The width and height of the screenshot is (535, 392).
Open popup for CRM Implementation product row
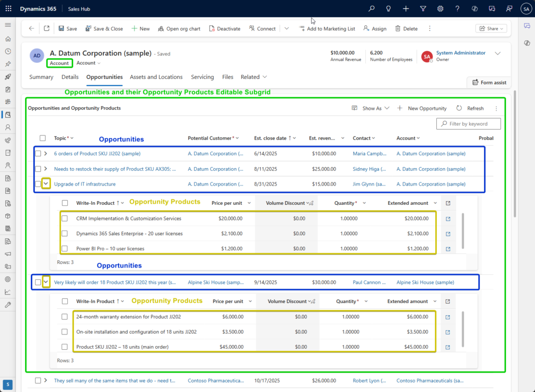448,219
